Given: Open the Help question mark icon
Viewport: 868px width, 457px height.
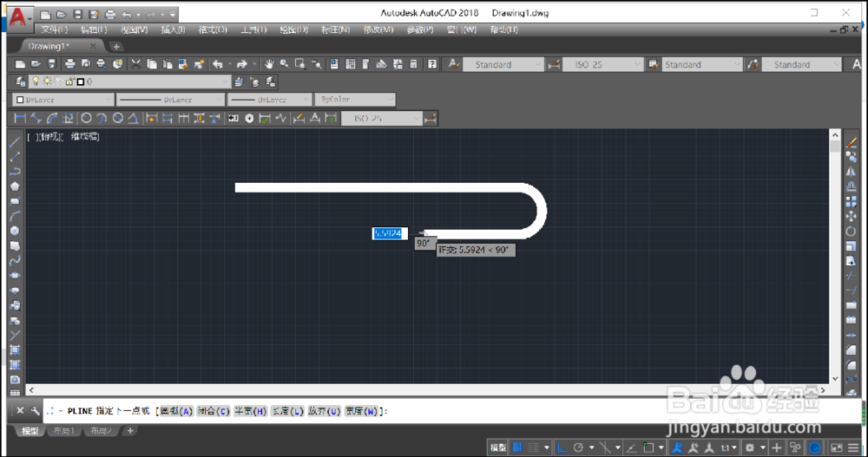Looking at the screenshot, I should pyautogui.click(x=432, y=64).
